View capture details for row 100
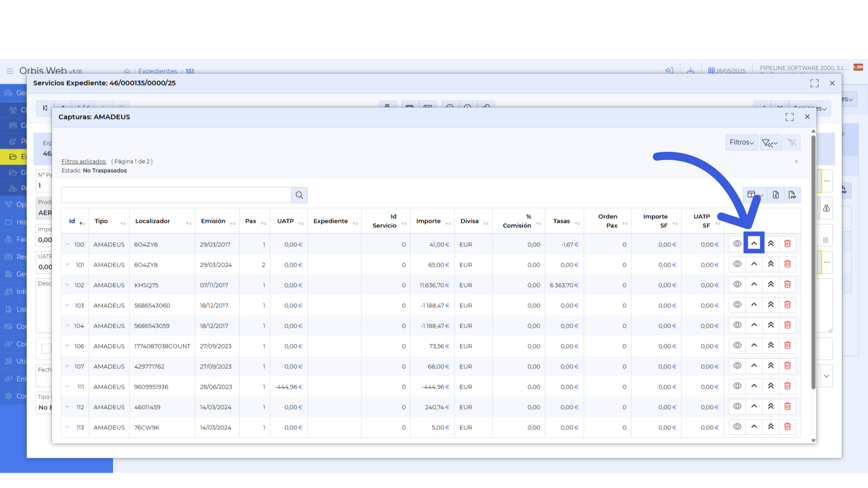This screenshot has width=868, height=488. [737, 244]
